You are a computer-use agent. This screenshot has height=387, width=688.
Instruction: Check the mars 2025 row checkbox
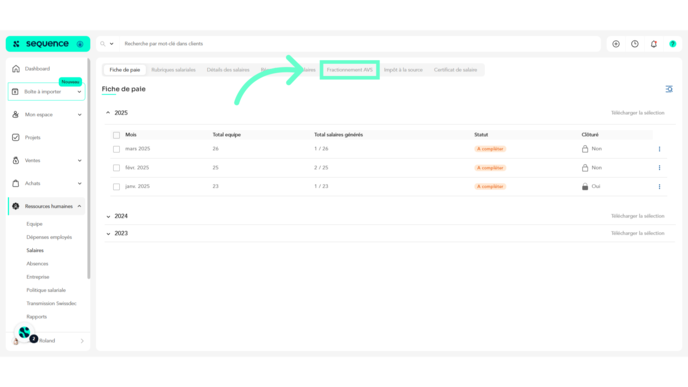[x=116, y=149]
